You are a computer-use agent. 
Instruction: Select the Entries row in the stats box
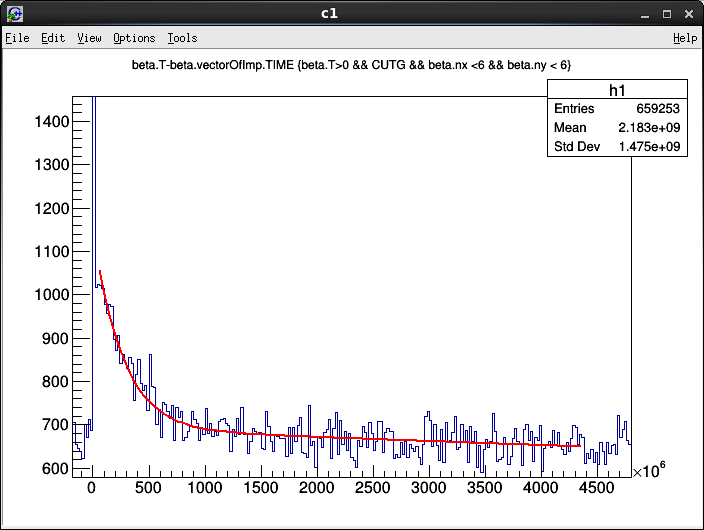[x=617, y=108]
